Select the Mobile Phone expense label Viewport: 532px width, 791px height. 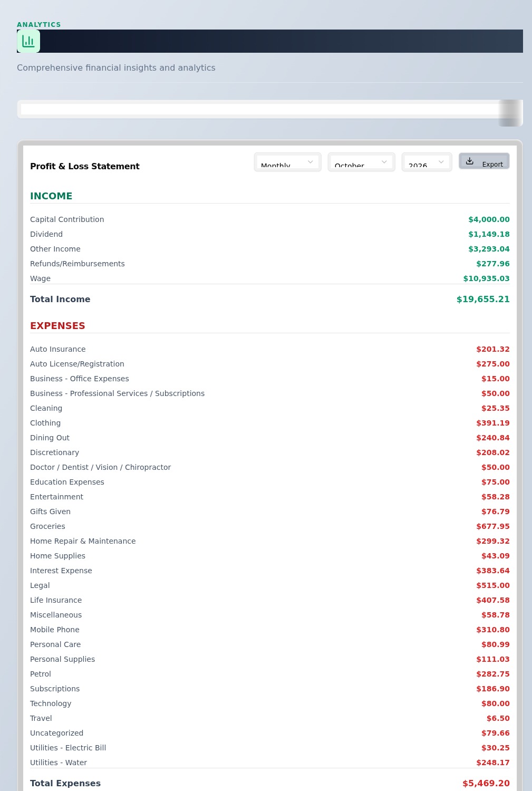click(55, 630)
